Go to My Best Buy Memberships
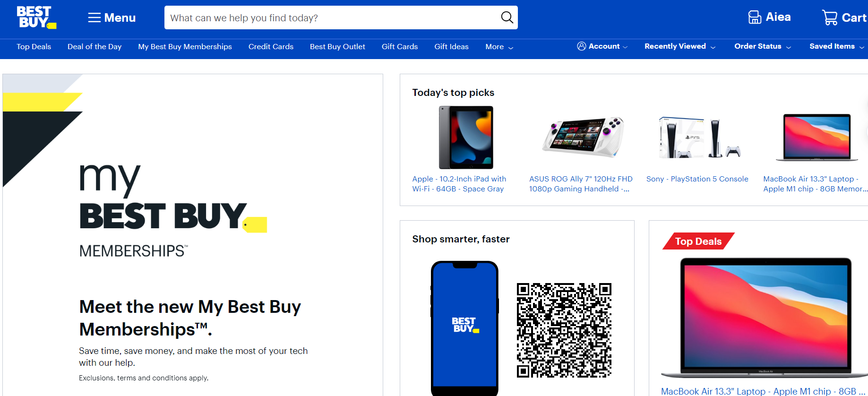868x396 pixels. (x=185, y=47)
